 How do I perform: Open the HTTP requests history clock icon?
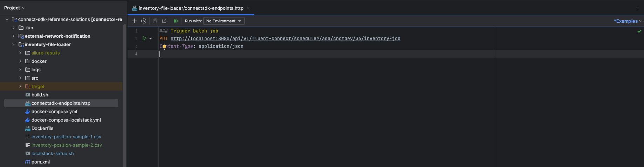144,21
